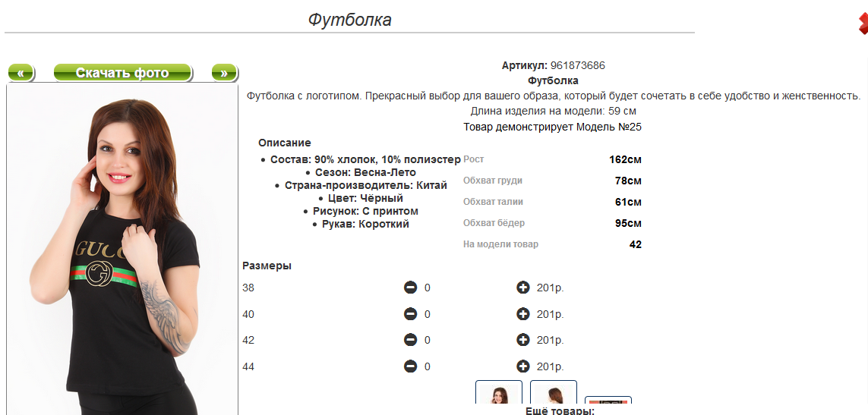This screenshot has height=415, width=868.
Task: Close the product popup with red X
Action: [863, 24]
